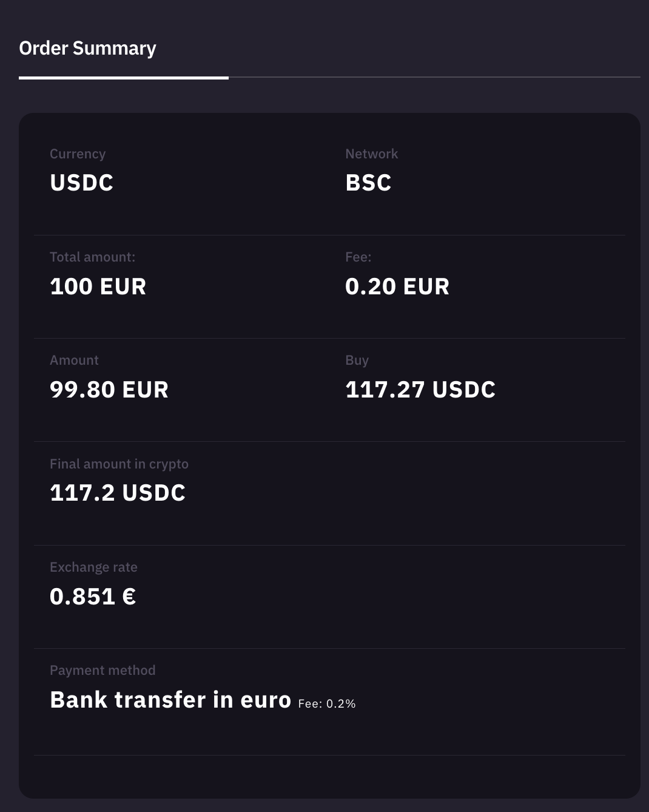The height and width of the screenshot is (812, 649).
Task: Click the Currency label
Action: coord(78,154)
